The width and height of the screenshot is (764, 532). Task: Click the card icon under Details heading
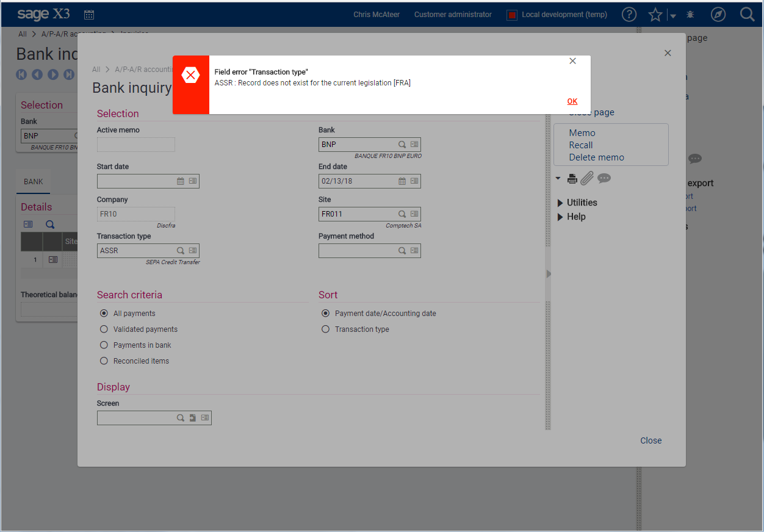pos(28,225)
